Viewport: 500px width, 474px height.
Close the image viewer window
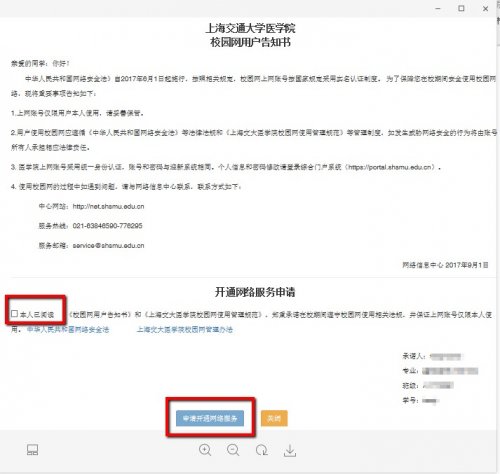(x=486, y=9)
